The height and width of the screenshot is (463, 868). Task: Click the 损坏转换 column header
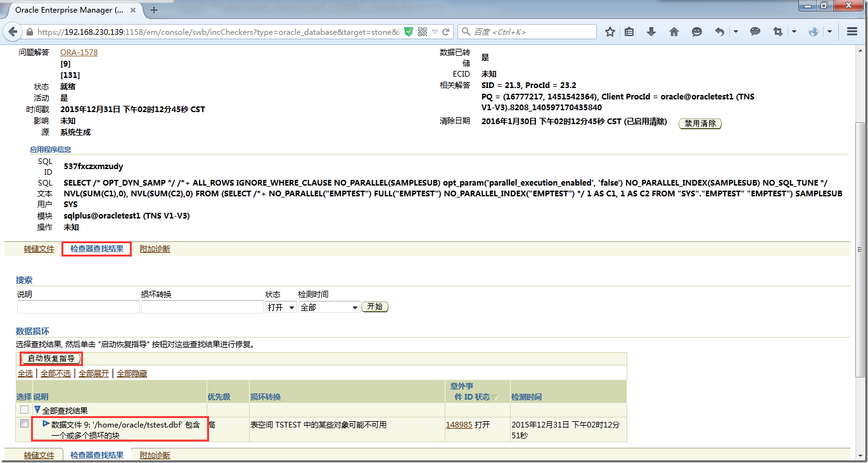[x=266, y=397]
